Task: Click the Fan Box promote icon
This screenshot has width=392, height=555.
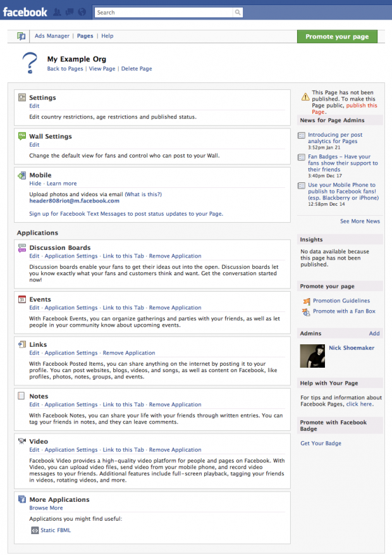Action: pos(306,311)
